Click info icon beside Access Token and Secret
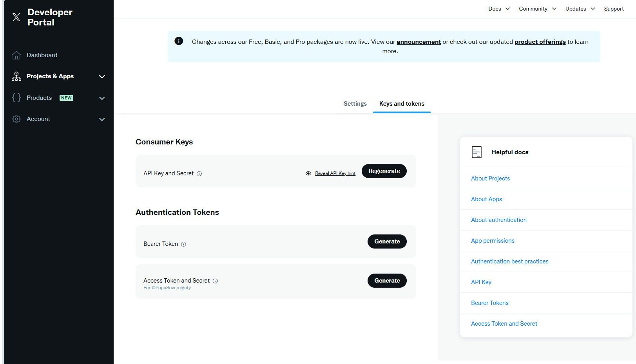This screenshot has width=636, height=364. [215, 281]
